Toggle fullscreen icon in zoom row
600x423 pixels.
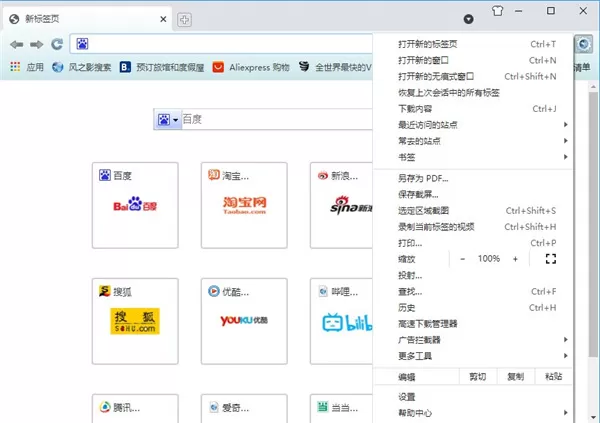(551, 259)
